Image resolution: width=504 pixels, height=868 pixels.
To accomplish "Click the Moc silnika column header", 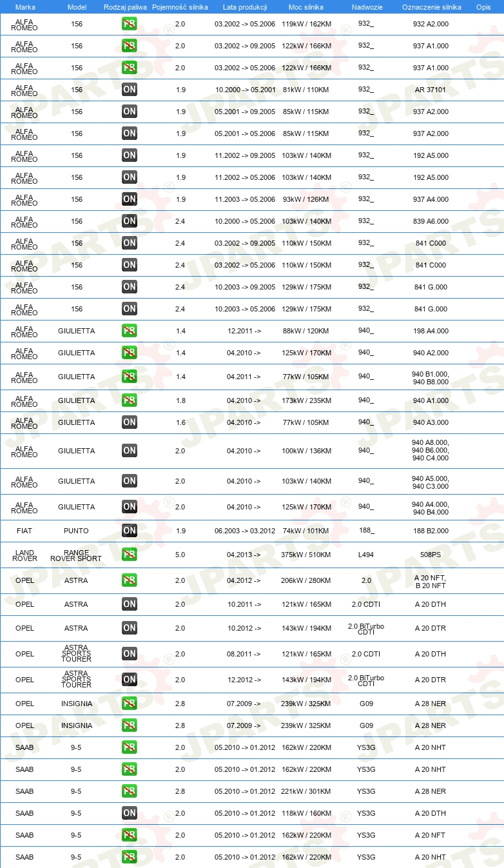I will (x=306, y=7).
